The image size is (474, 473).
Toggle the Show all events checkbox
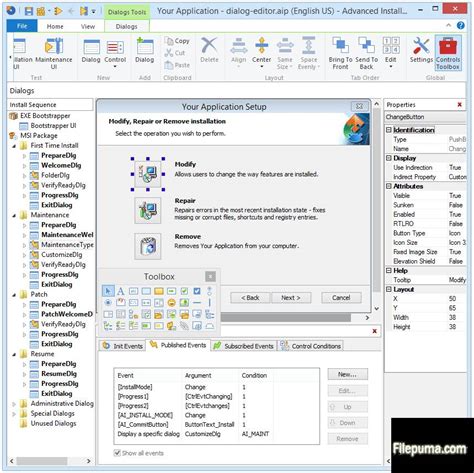point(117,453)
